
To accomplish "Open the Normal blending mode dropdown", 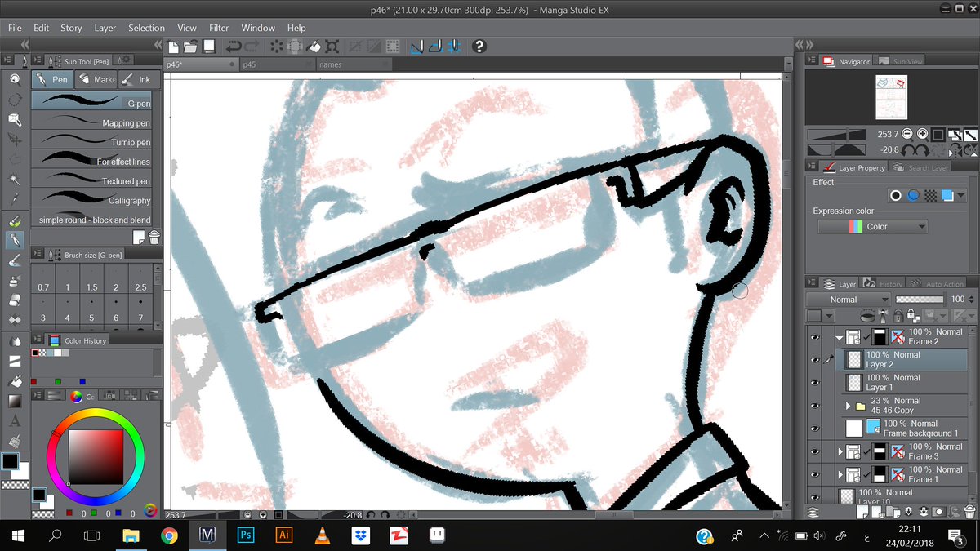I will coord(848,300).
